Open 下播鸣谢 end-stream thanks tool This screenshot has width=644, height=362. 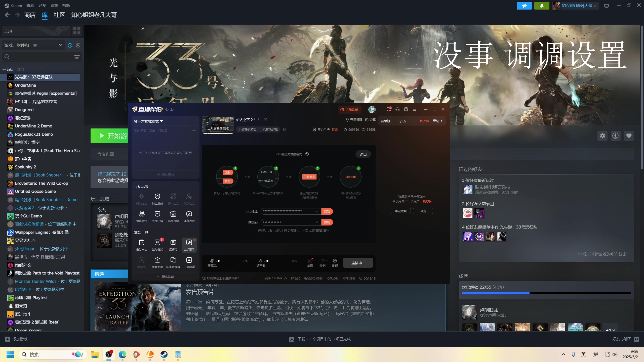189,262
